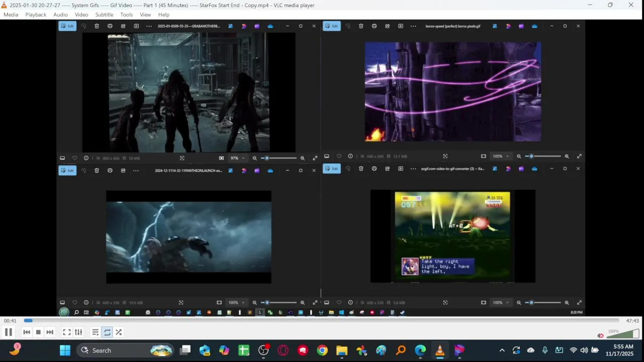Open the View menu
The width and height of the screenshot is (644, 362).
tap(145, 15)
